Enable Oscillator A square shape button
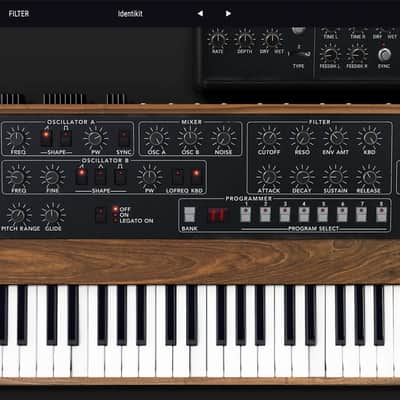400x400 pixels. 66,138
